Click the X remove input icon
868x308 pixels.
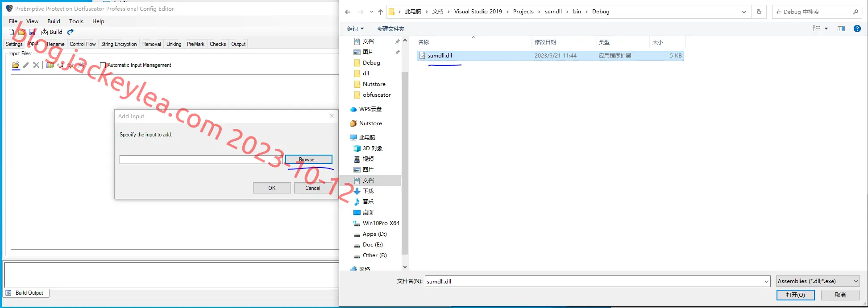(x=36, y=65)
